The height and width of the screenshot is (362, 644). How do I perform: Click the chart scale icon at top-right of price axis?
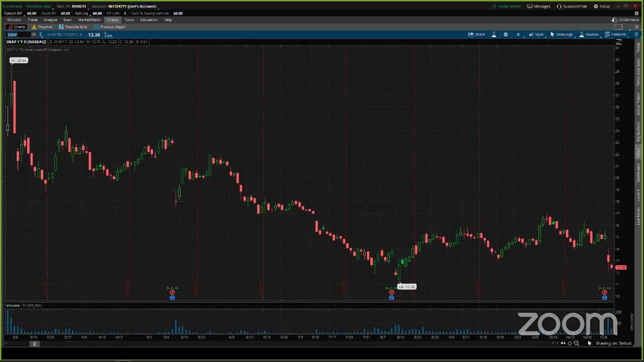(x=619, y=42)
